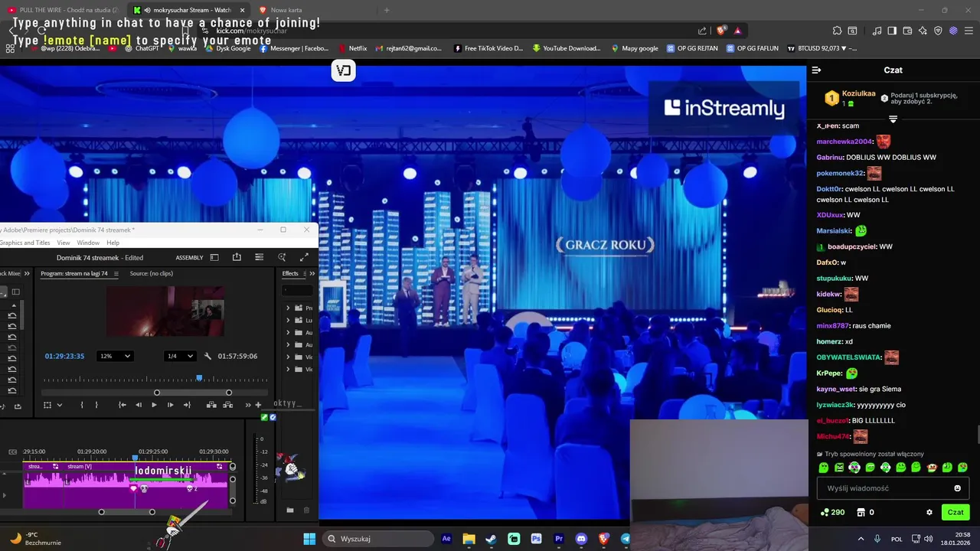Go to Out point in Premiere
980x551 pixels.
186,405
